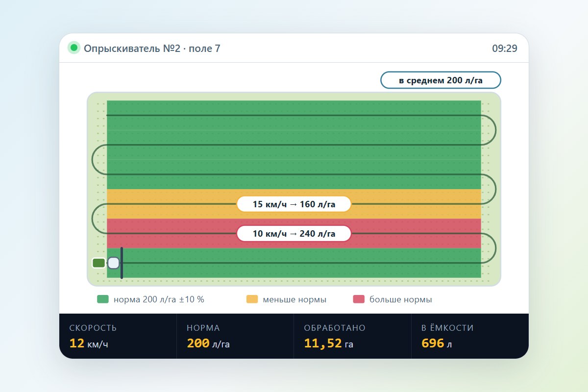Click the tank volume value "696 л"
Screen dimensions: 588x392
point(437,343)
